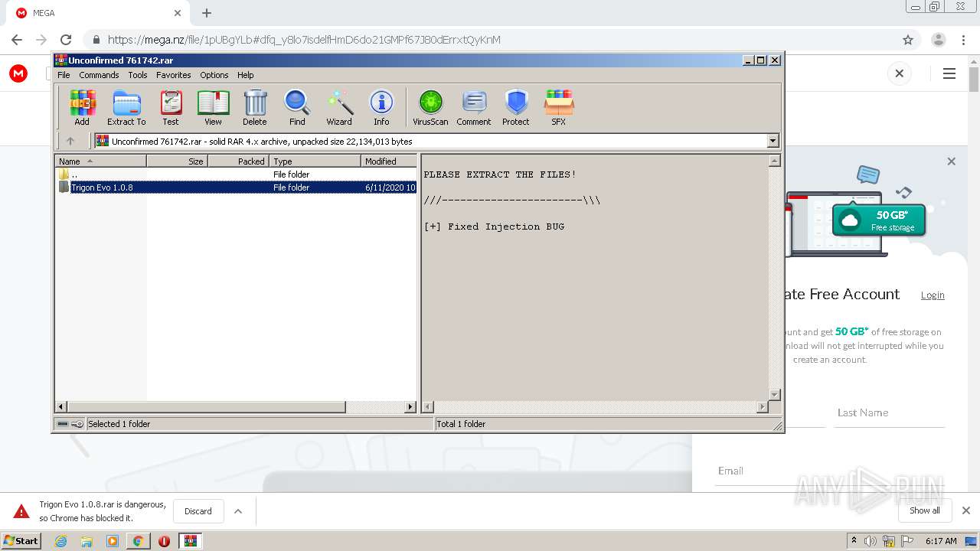This screenshot has height=551, width=980.
Task: Run the Test archive tool
Action: point(171,108)
